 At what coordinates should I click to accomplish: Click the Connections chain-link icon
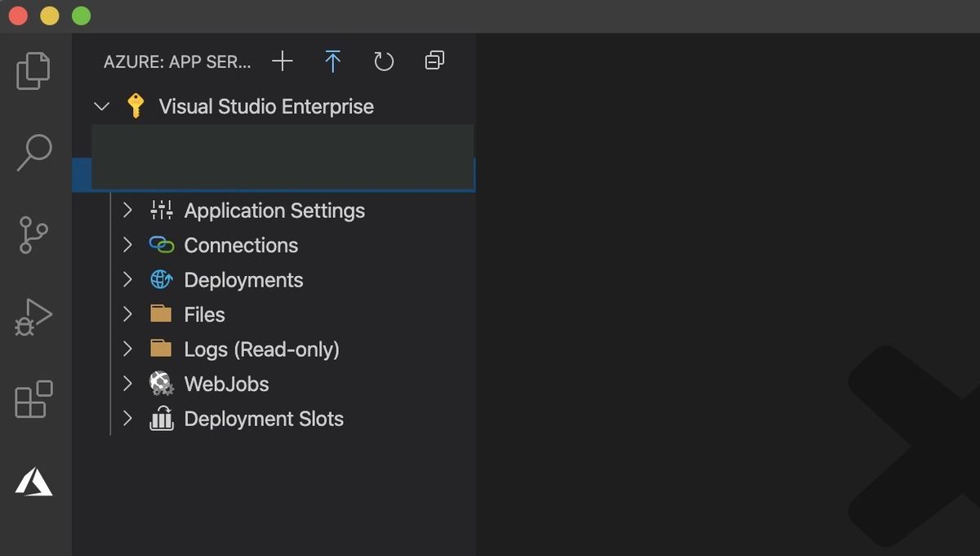(x=162, y=245)
